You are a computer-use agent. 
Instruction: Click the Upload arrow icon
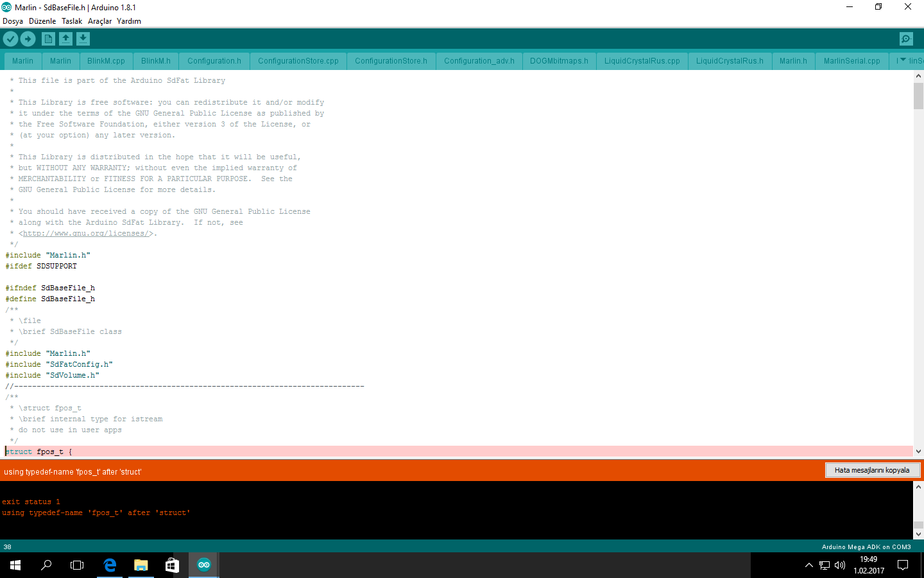pyautogui.click(x=28, y=39)
